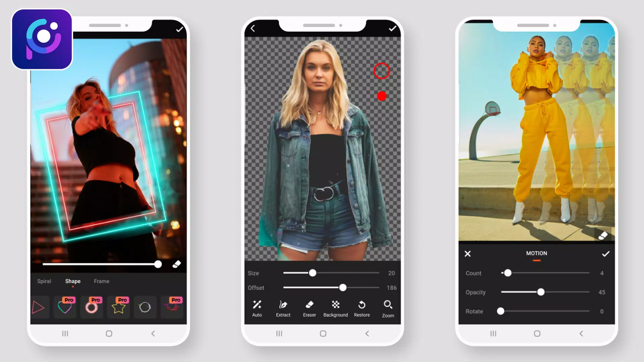The height and width of the screenshot is (362, 644).
Task: Open the app icon menu
Action: click(41, 39)
